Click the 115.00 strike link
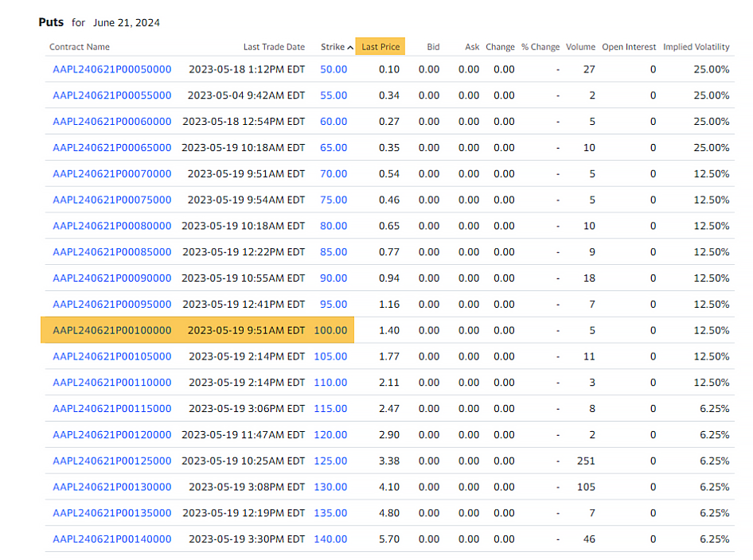753x560 pixels. [x=330, y=408]
